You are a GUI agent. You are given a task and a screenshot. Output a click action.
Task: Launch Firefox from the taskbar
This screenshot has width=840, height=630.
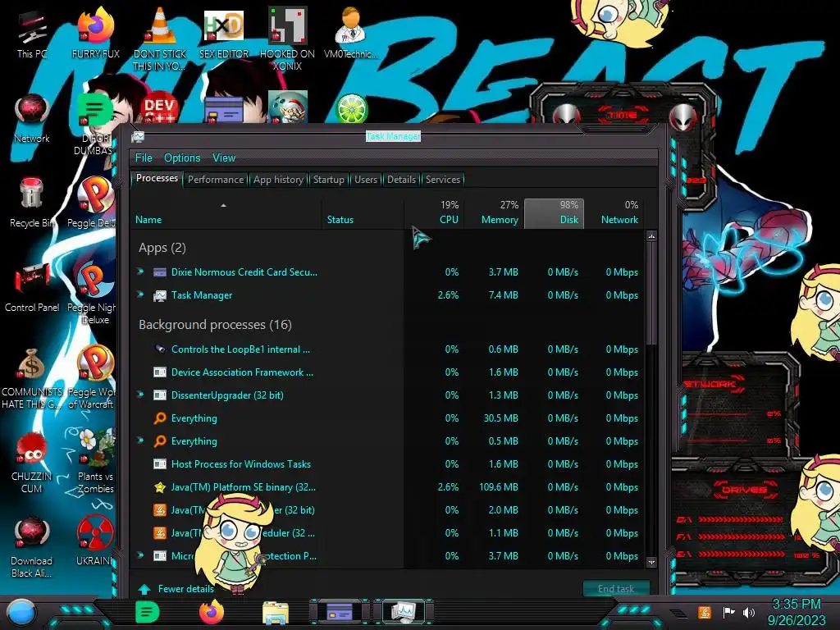(x=212, y=612)
